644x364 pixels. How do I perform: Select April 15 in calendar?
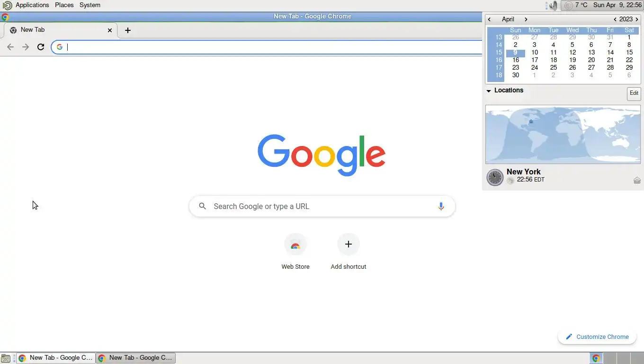click(x=629, y=53)
